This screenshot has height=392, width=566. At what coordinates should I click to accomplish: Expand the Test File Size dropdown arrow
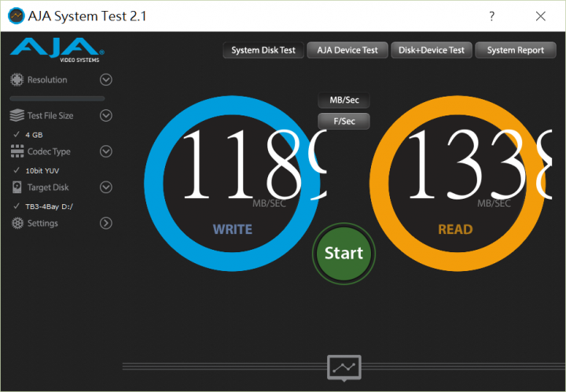pos(106,115)
